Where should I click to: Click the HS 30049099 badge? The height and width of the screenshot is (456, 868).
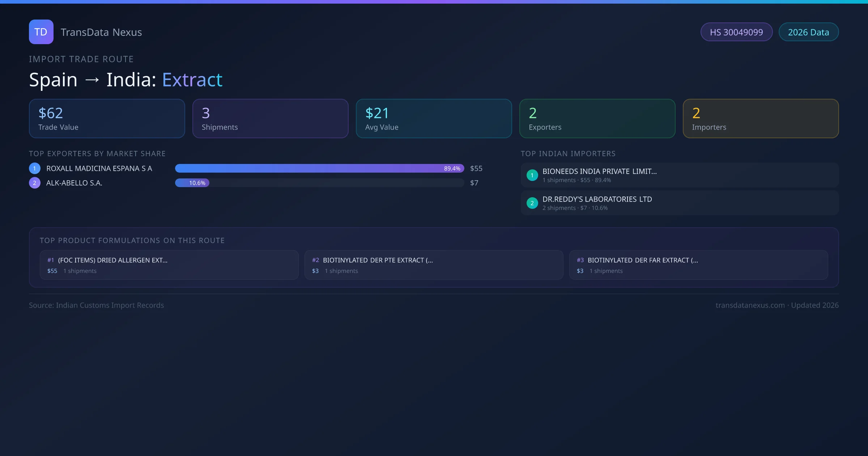point(736,32)
